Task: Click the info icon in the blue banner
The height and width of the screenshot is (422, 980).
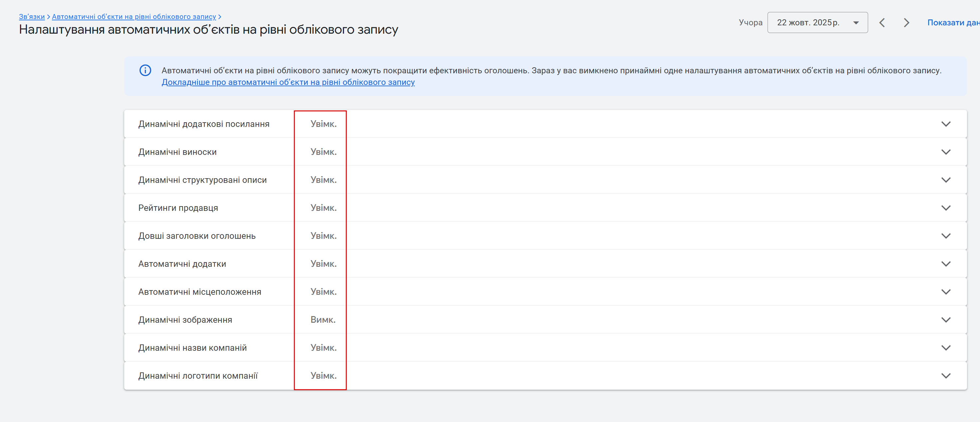Action: coord(145,70)
